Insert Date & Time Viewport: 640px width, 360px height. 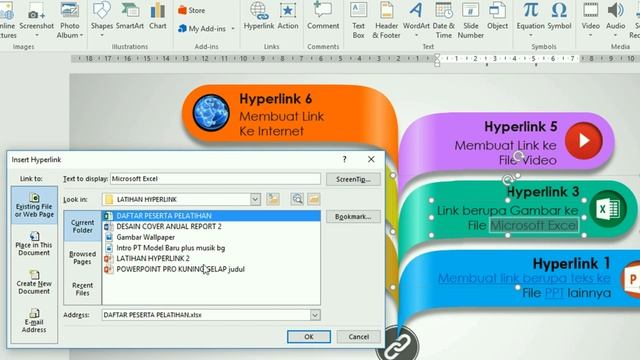444,20
